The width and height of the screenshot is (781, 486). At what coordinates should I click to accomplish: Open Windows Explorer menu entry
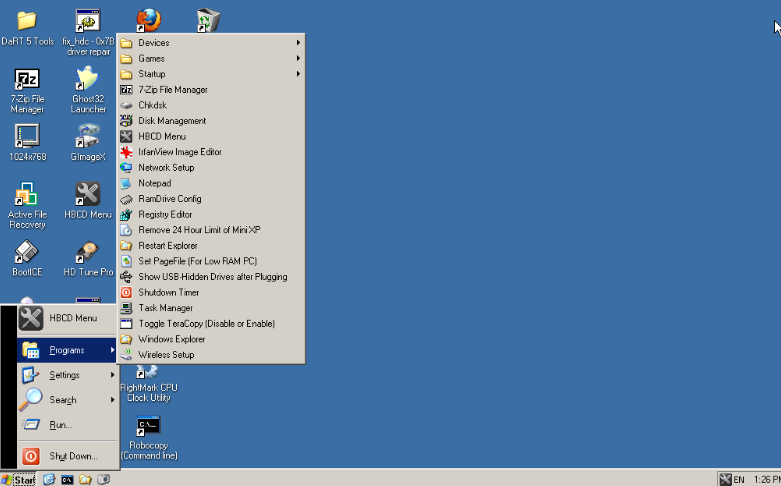click(211, 339)
